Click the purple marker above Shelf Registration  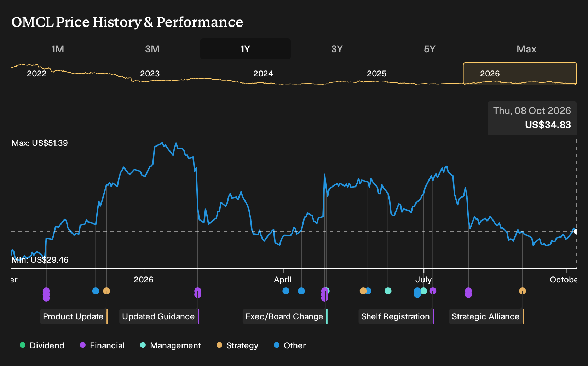433,291
